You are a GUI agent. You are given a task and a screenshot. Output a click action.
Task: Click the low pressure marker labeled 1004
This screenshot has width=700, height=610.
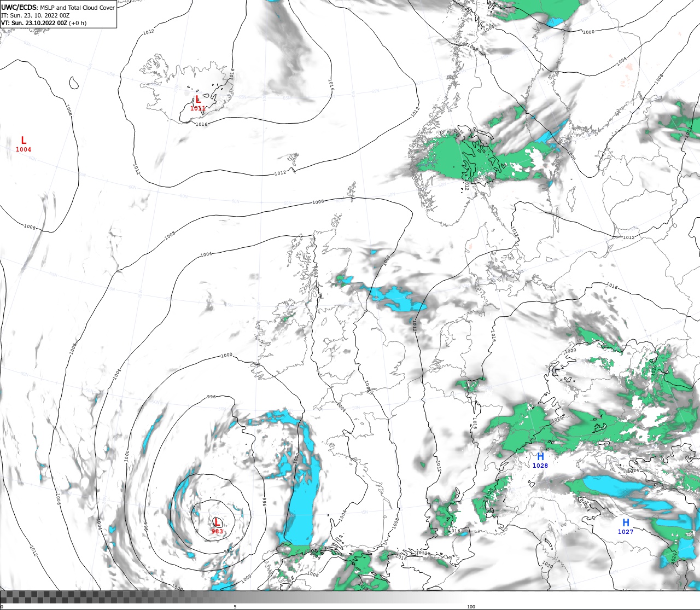[x=24, y=144]
